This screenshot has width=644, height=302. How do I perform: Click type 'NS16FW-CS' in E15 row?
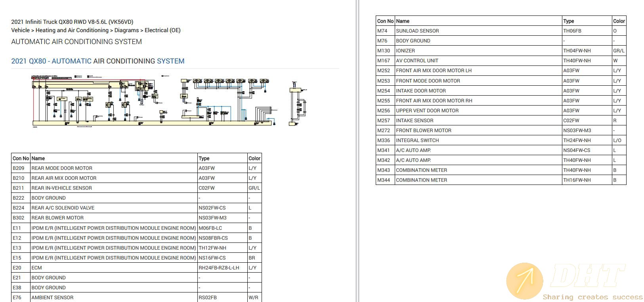pos(222,258)
